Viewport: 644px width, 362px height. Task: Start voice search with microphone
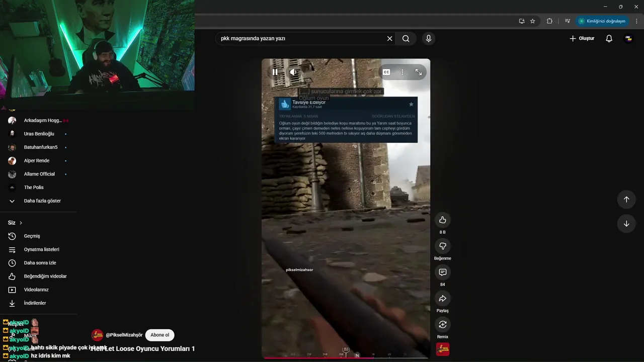(429, 38)
